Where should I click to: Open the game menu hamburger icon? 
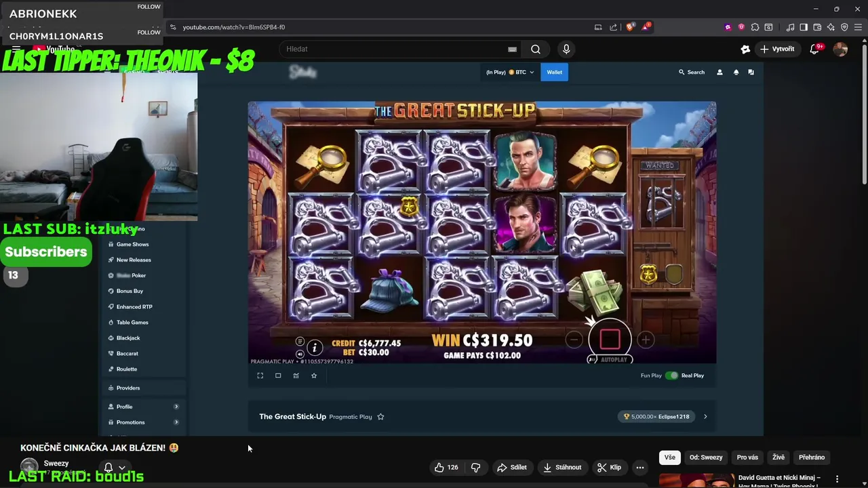point(300,342)
